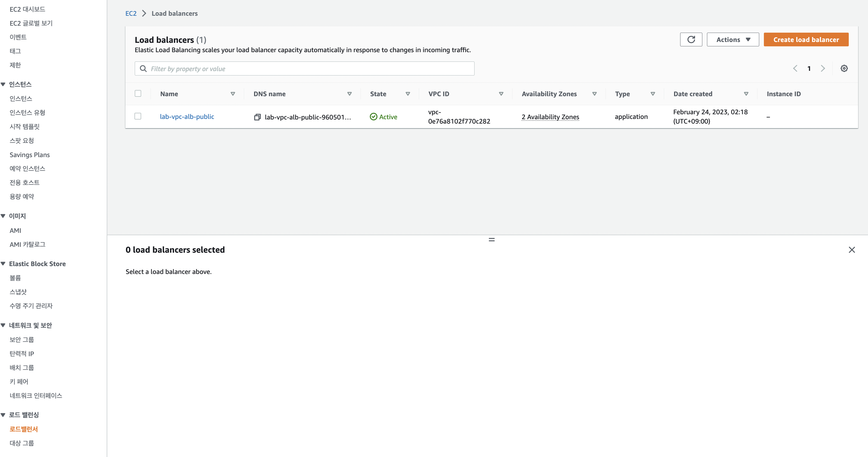Check the lab-vpc-alb-public row checkbox
Image resolution: width=868 pixels, height=457 pixels.
138,116
